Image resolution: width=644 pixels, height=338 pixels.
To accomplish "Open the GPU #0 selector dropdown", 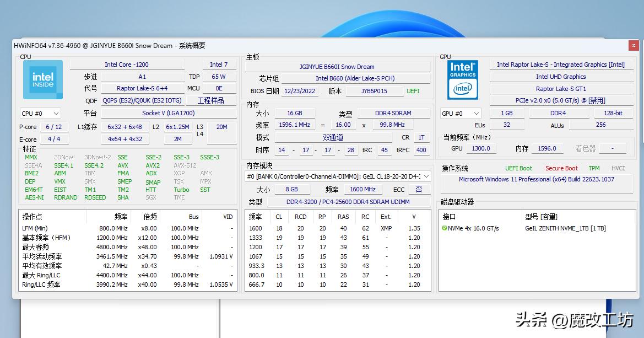I will tap(461, 113).
